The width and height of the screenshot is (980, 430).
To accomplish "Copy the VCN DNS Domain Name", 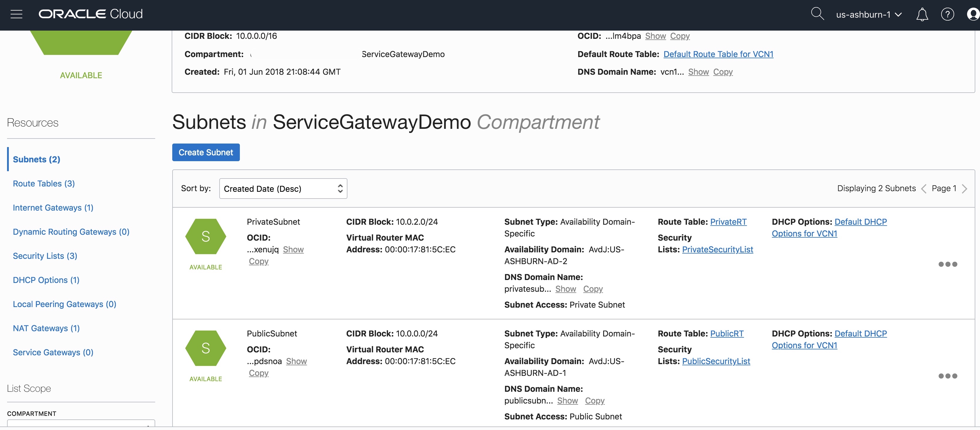I will pyautogui.click(x=723, y=72).
